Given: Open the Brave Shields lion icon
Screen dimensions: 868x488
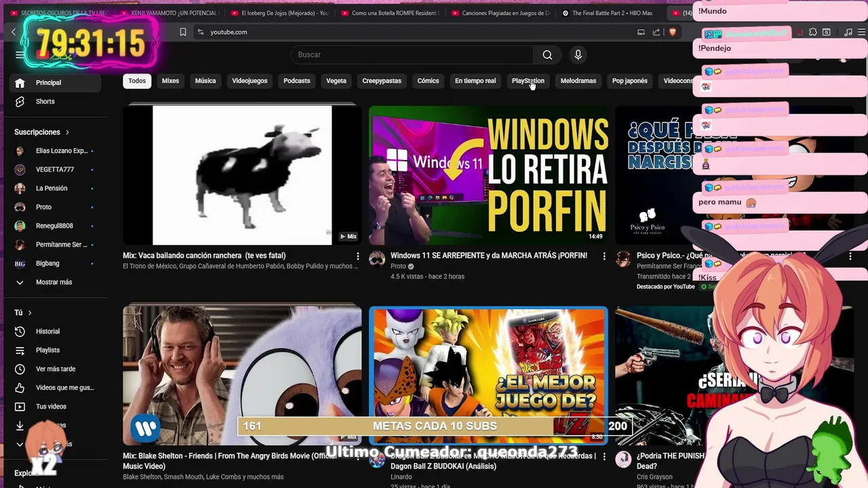Looking at the screenshot, I should (673, 32).
